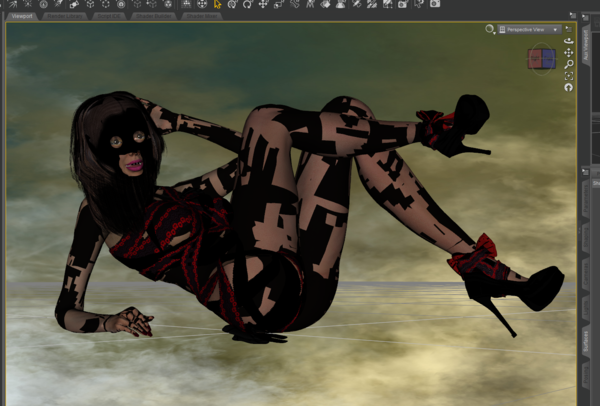Viewport: 600px width, 406px height.
Task: Open the Aux Viewport pane options menu icon
Action: pyautogui.click(x=585, y=17)
